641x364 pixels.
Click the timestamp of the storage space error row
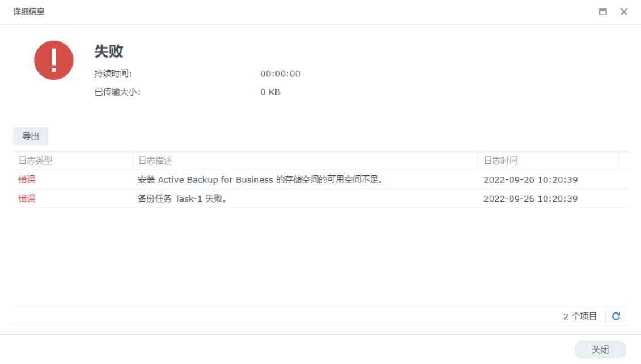click(530, 180)
